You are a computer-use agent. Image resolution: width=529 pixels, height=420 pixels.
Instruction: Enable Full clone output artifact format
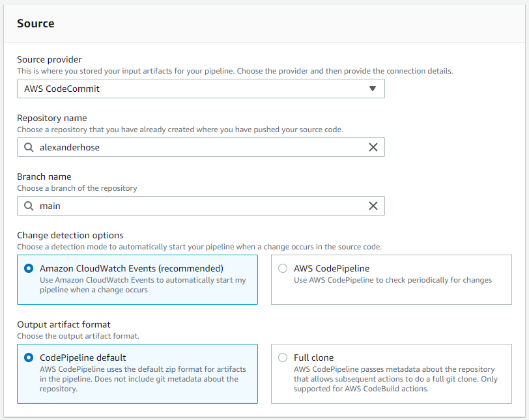tap(283, 357)
